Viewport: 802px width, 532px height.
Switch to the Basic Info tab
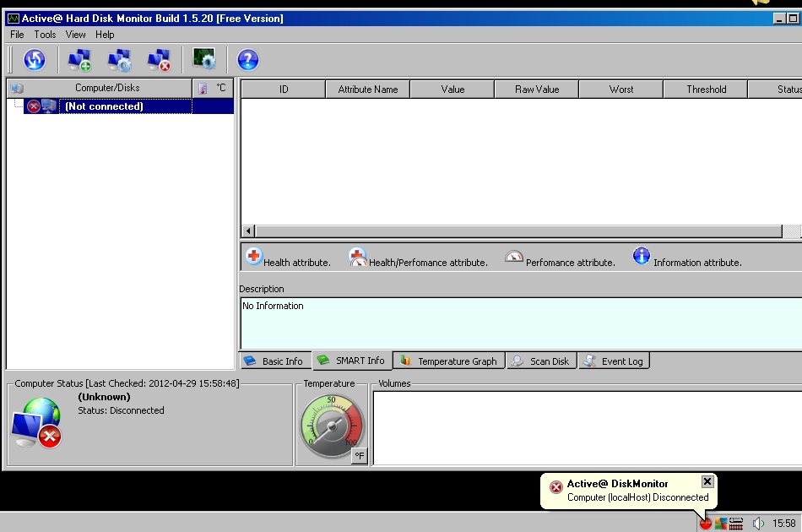point(275,361)
